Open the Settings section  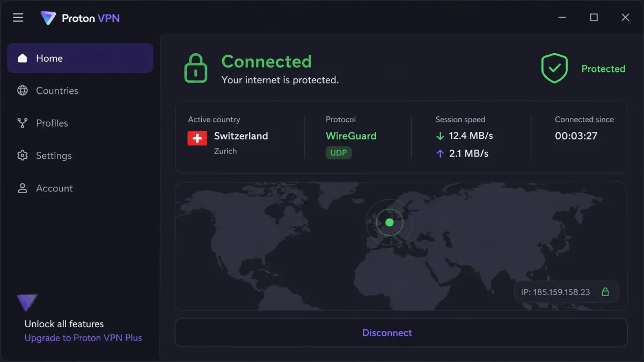pyautogui.click(x=80, y=156)
